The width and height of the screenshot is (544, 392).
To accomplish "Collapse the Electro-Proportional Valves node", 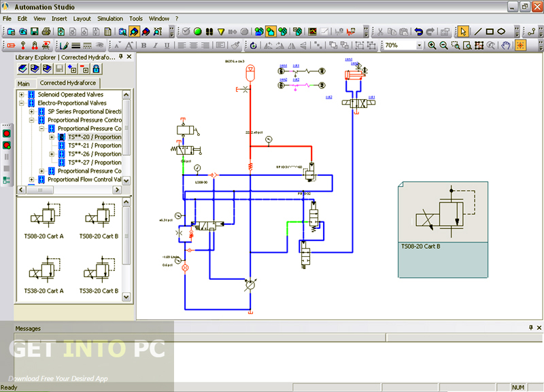I will (22, 103).
